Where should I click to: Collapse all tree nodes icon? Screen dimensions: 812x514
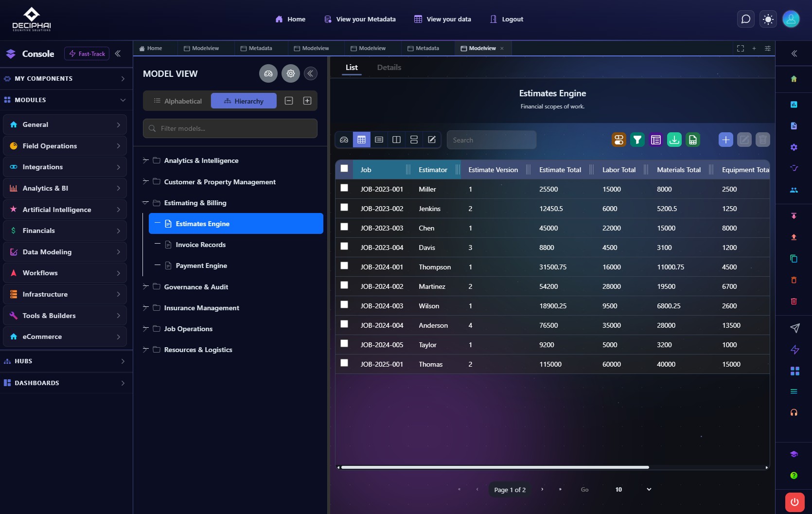(289, 101)
